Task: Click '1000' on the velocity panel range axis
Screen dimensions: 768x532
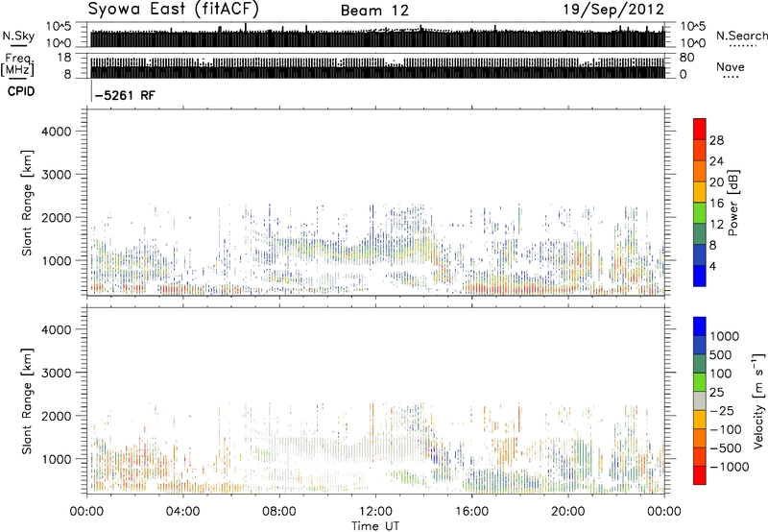Action: point(57,459)
